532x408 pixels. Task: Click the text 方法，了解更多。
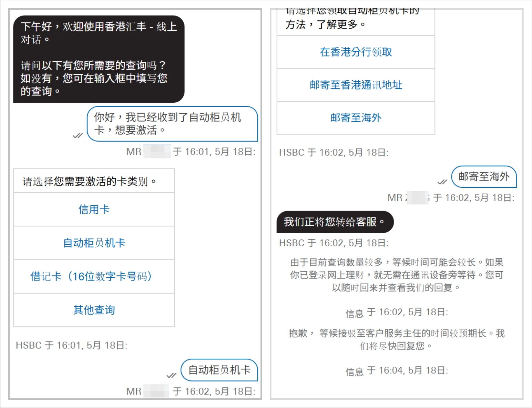326,24
